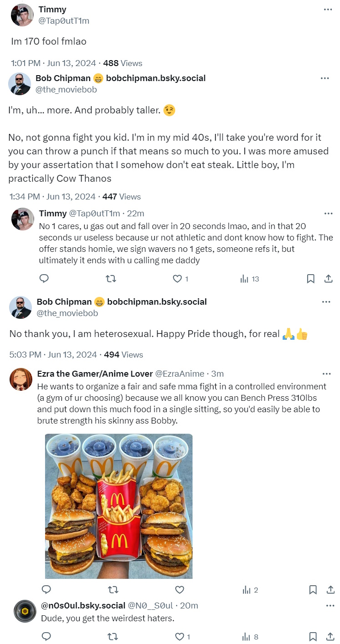Open more options on Timmy's top tweet

(328, 10)
